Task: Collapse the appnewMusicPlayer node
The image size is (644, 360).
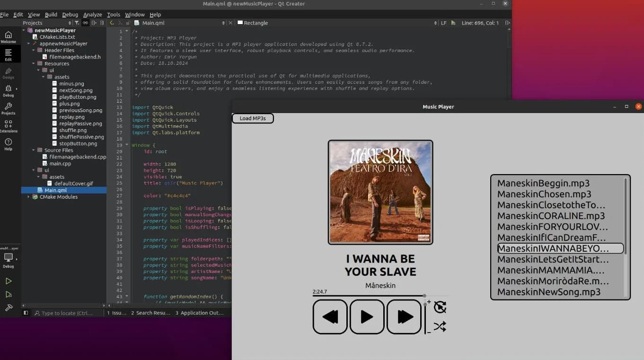Action: point(28,44)
